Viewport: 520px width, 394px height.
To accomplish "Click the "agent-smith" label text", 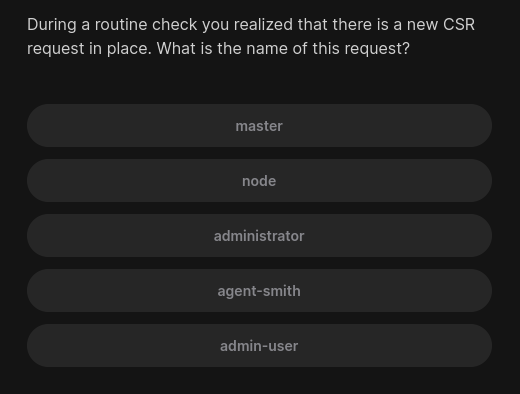I will point(259,291).
